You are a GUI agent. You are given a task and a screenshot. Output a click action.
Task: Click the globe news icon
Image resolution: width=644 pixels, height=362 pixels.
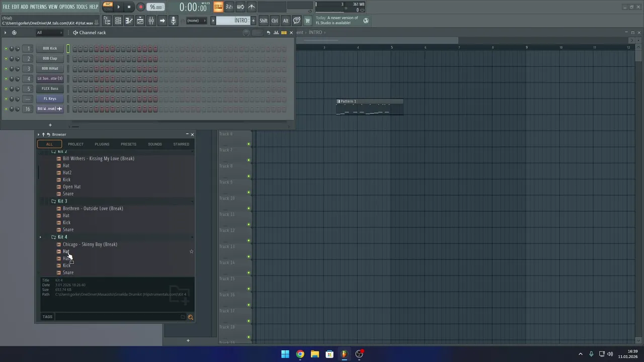(366, 21)
